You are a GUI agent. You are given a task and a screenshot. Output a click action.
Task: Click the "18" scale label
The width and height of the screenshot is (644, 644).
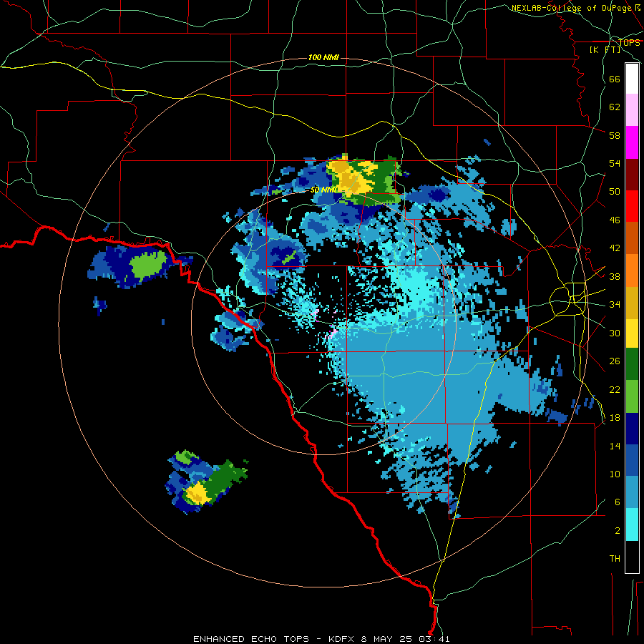[x=615, y=418]
